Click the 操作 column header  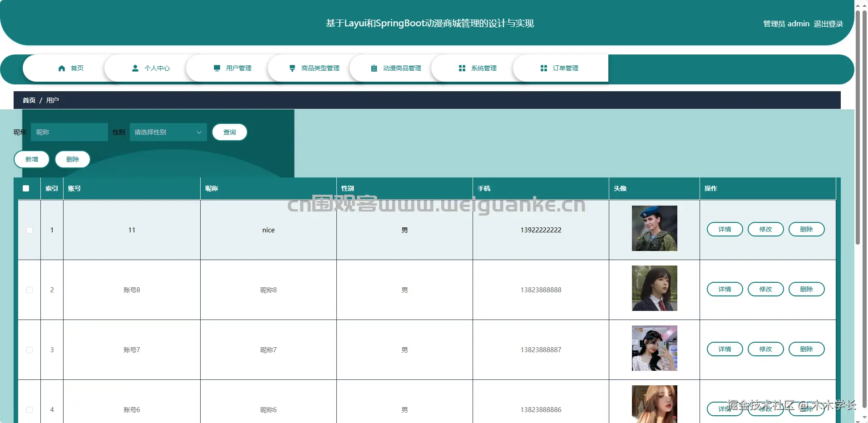(768, 188)
